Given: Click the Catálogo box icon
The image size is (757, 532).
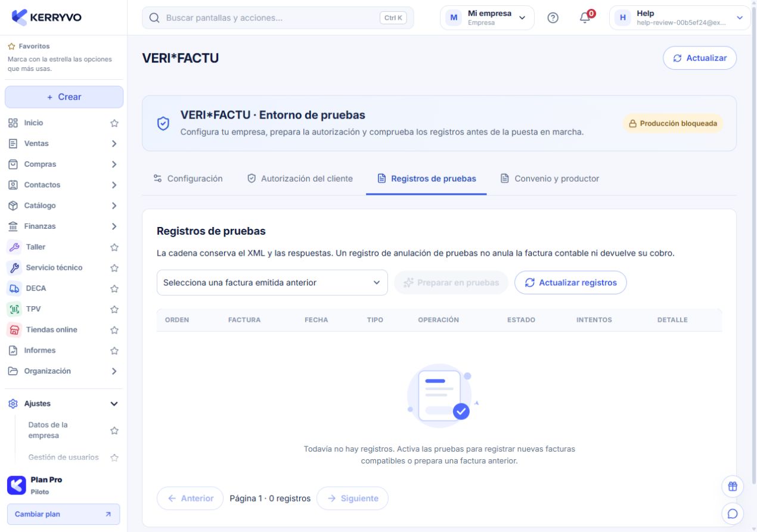Looking at the screenshot, I should coord(13,206).
